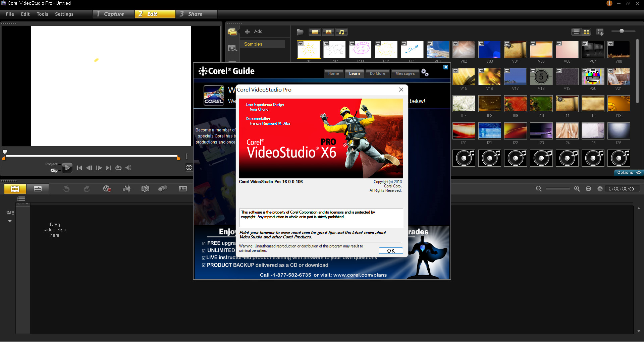Click the Play button in preview
644x342 pixels.
67,168
